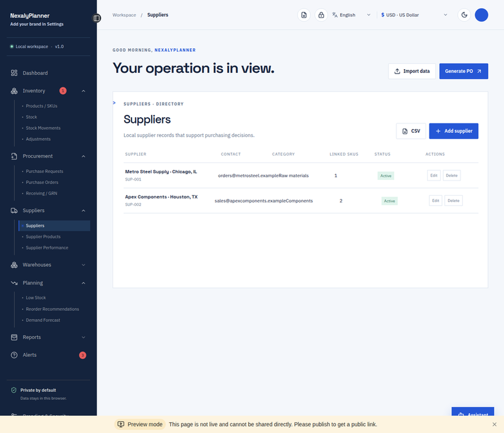The width and height of the screenshot is (504, 433).
Task: Toggle dark mode with the moon icon
Action: [x=464, y=15]
